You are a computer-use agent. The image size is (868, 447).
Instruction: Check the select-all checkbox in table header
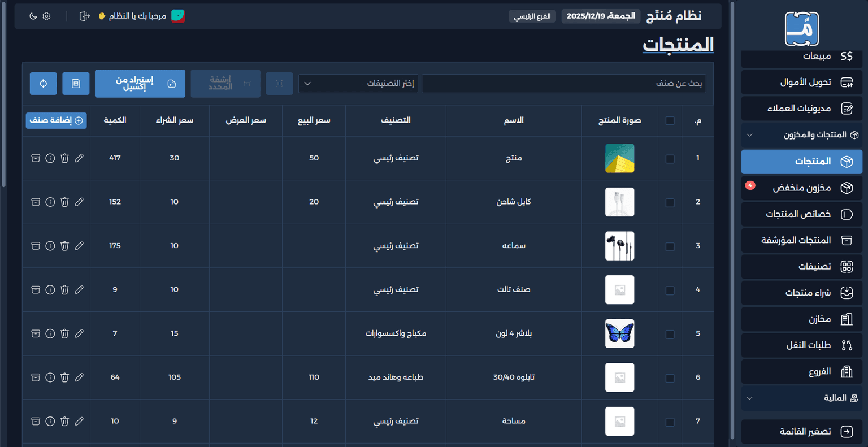click(670, 120)
